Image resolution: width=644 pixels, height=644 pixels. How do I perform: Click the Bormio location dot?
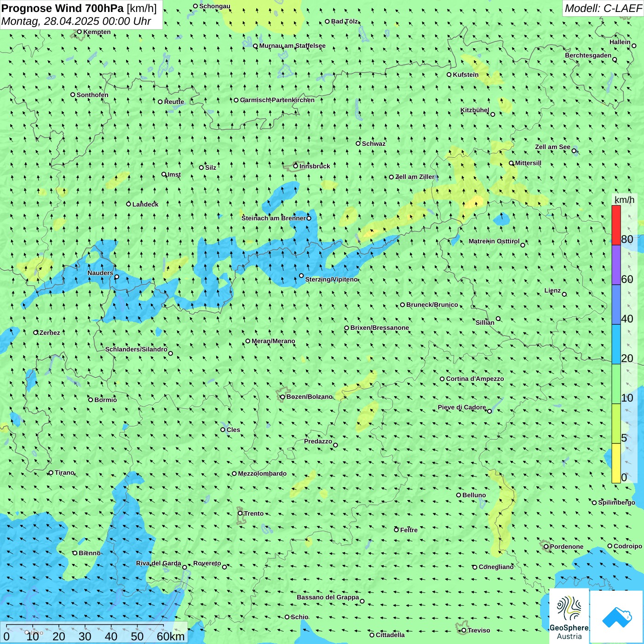pyautogui.click(x=91, y=400)
